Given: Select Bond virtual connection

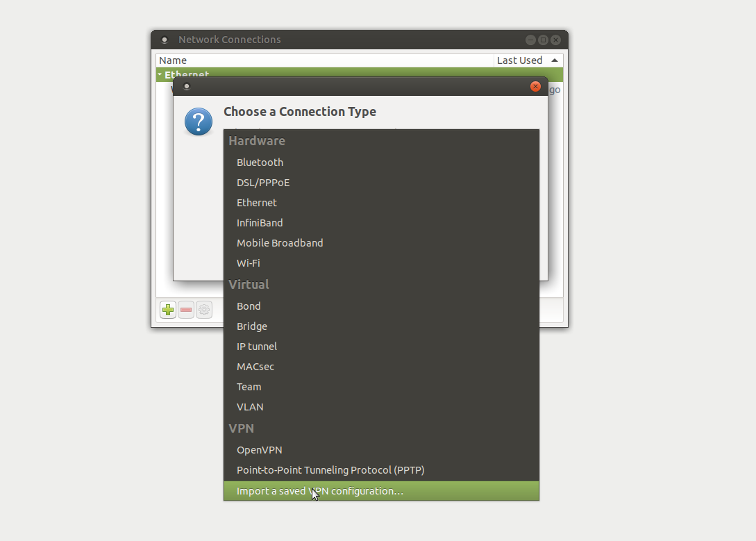Looking at the screenshot, I should (249, 306).
